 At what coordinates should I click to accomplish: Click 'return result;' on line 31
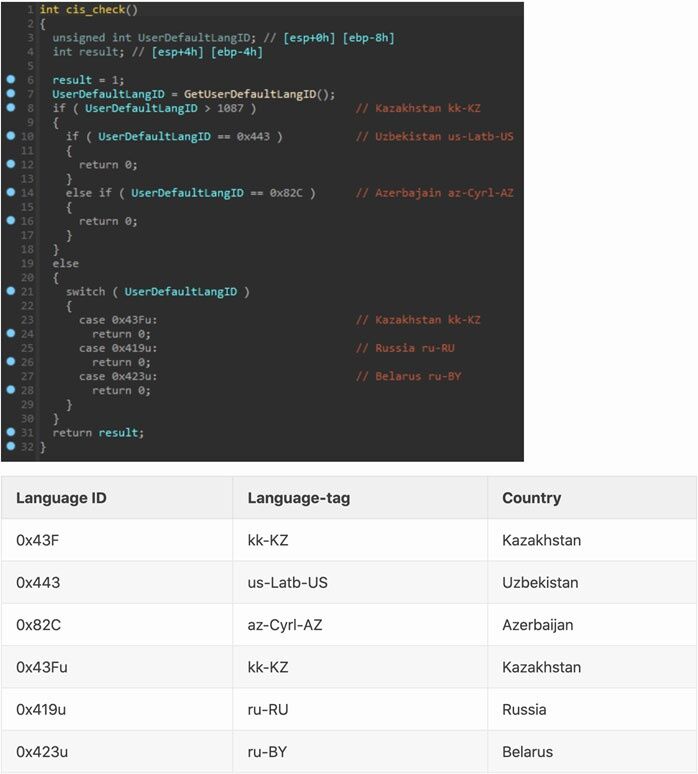coord(98,433)
